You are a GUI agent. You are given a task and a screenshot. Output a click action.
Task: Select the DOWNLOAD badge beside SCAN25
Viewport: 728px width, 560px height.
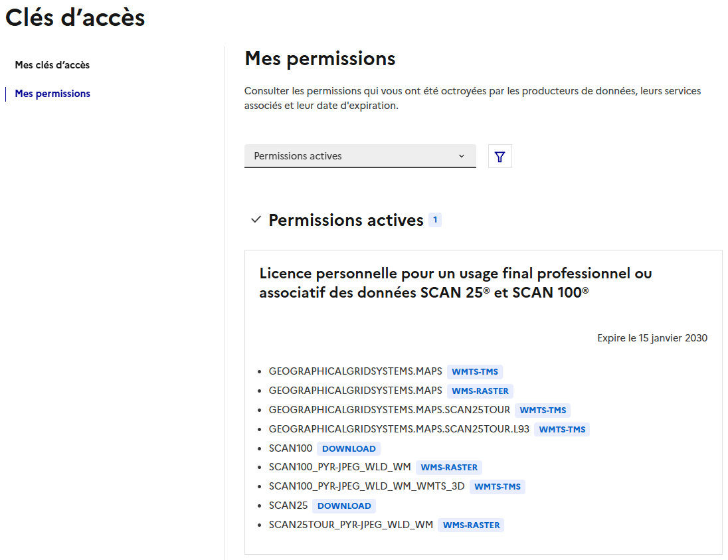click(x=344, y=506)
